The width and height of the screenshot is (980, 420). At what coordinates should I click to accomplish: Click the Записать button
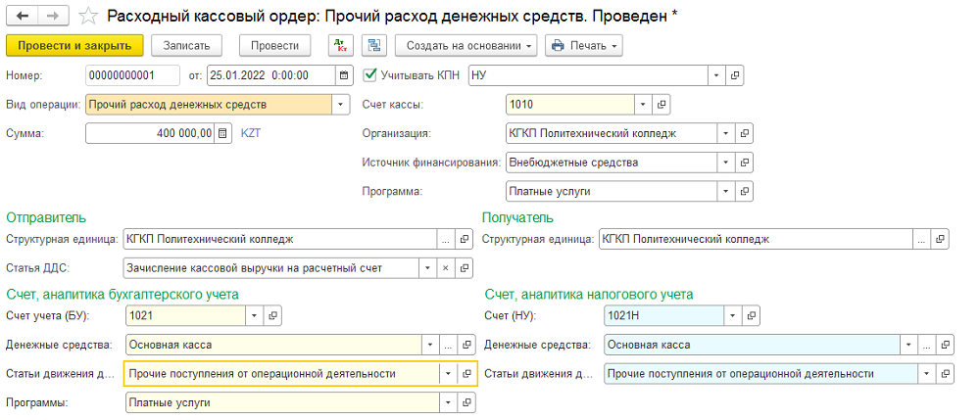point(186,46)
